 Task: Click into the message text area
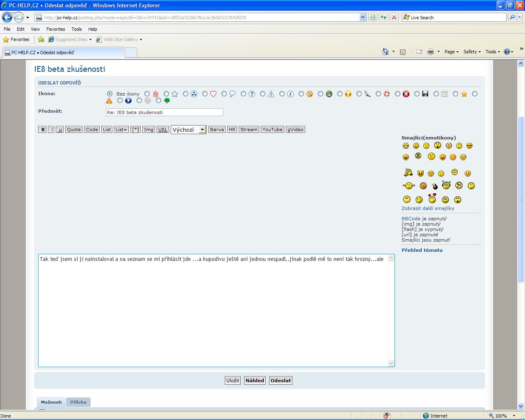click(213, 310)
